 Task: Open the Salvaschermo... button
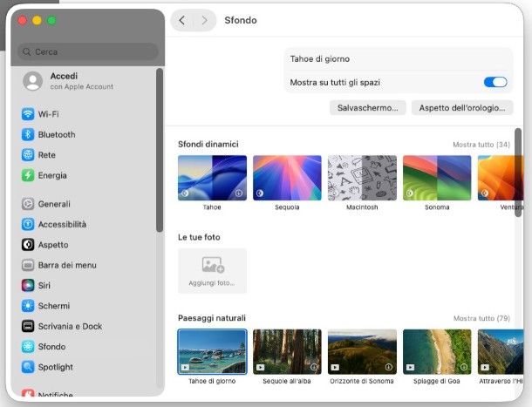click(x=368, y=108)
